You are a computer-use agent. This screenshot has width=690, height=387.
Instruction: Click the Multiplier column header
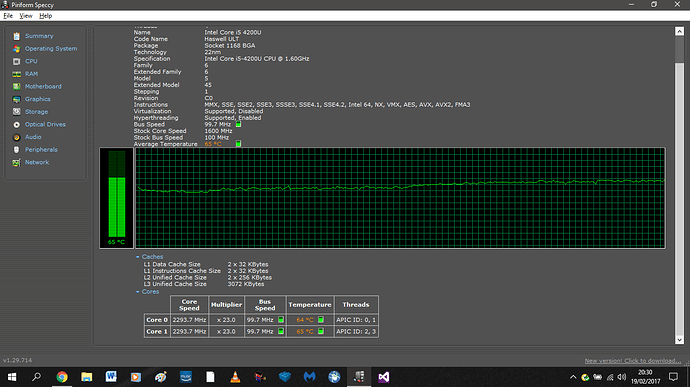[226, 305]
